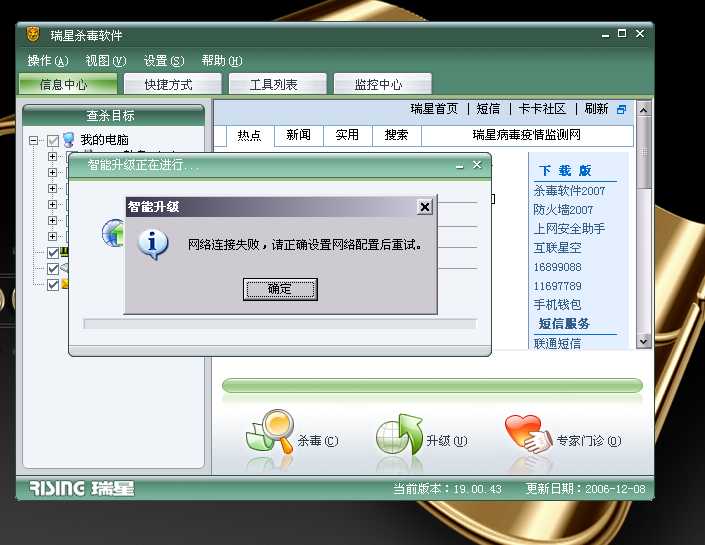Expand the fourth child node under 我的电脑

point(52,205)
